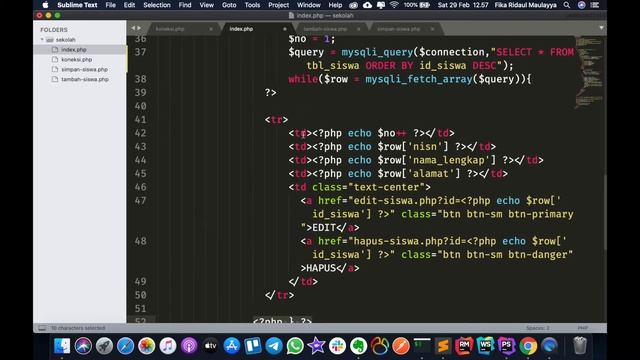The width and height of the screenshot is (640, 360).
Task: Select the index.php editor tab
Action: tap(241, 29)
